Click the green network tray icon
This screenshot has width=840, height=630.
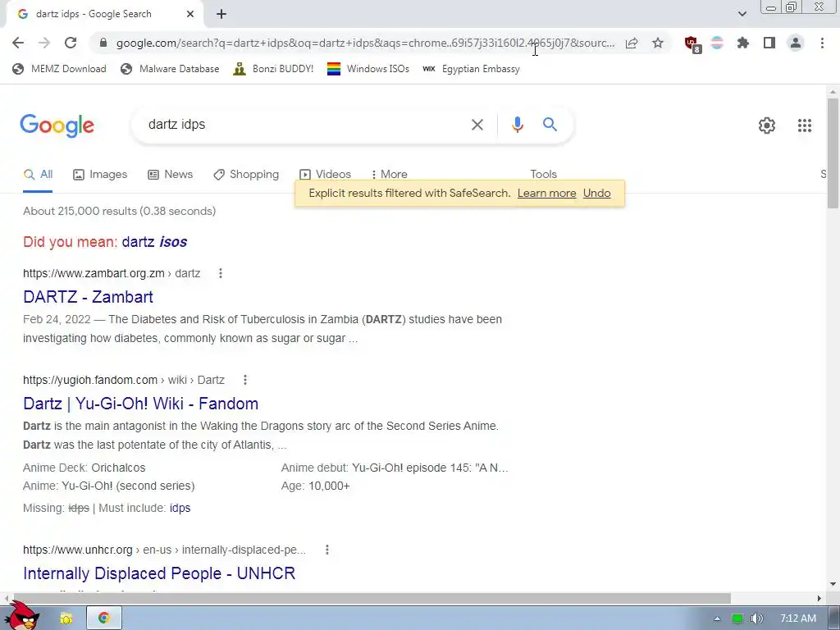(737, 619)
